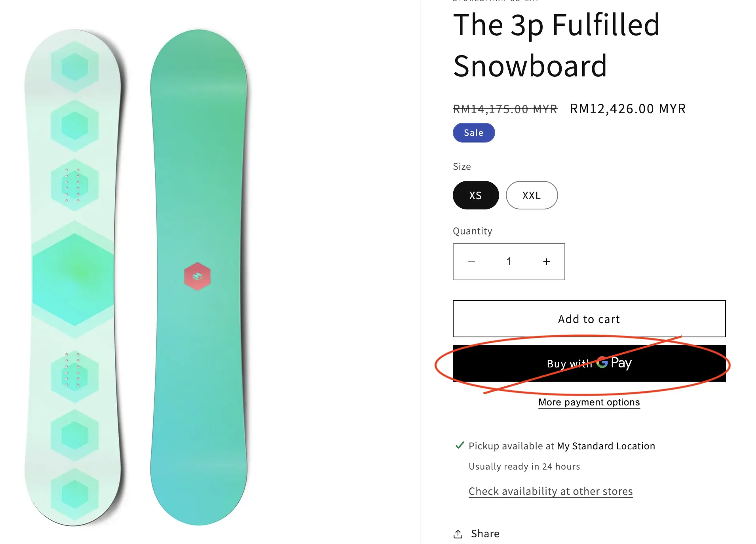Viewport: 756px width, 544px height.
Task: Click the crossed-out original price
Action: click(504, 108)
